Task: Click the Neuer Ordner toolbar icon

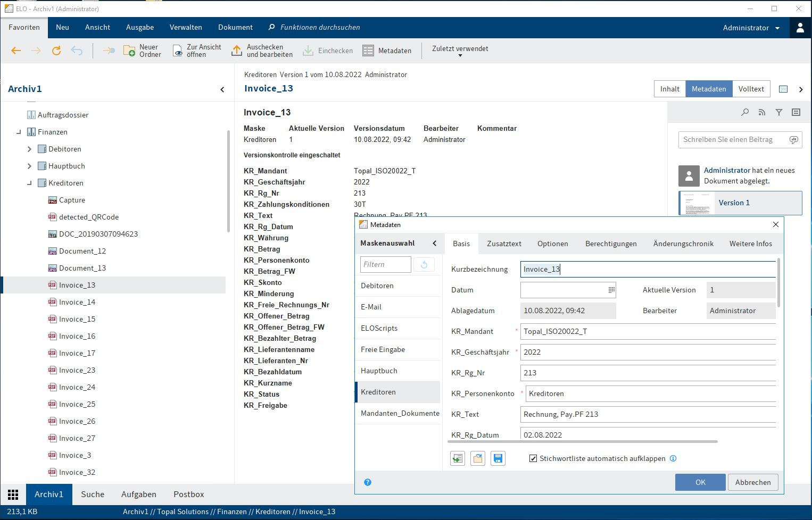Action: 129,51
